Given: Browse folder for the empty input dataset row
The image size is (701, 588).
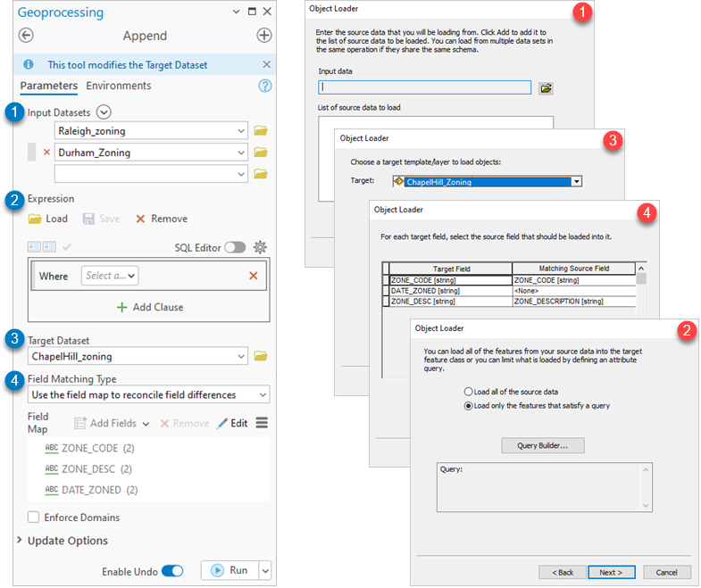Looking at the screenshot, I should 261,174.
